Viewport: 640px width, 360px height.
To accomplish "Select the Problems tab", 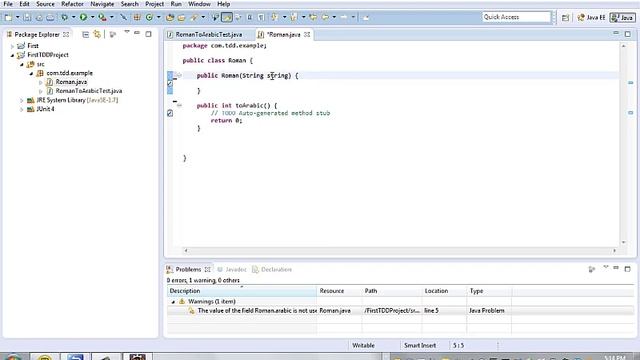I will [188, 269].
